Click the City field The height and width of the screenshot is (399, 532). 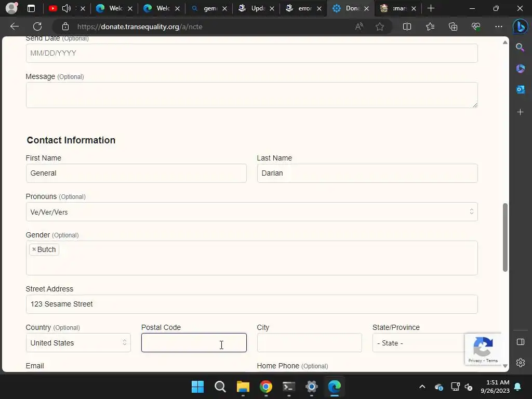coord(310,343)
